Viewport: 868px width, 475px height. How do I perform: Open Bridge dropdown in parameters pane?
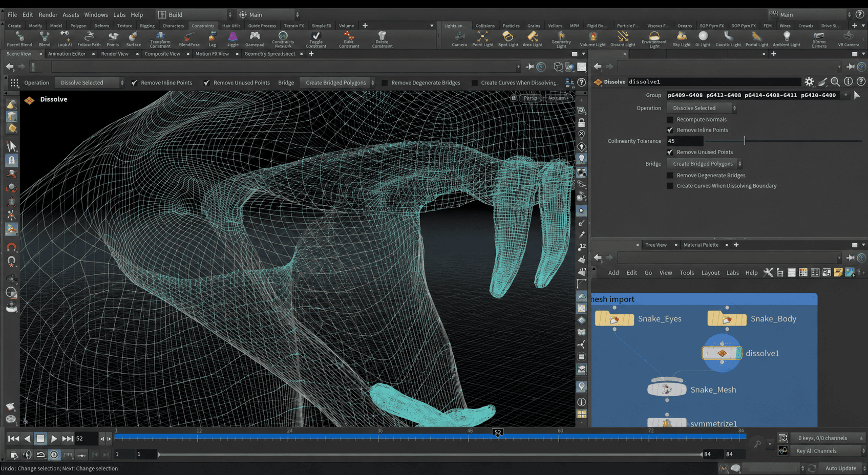pyautogui.click(x=705, y=164)
